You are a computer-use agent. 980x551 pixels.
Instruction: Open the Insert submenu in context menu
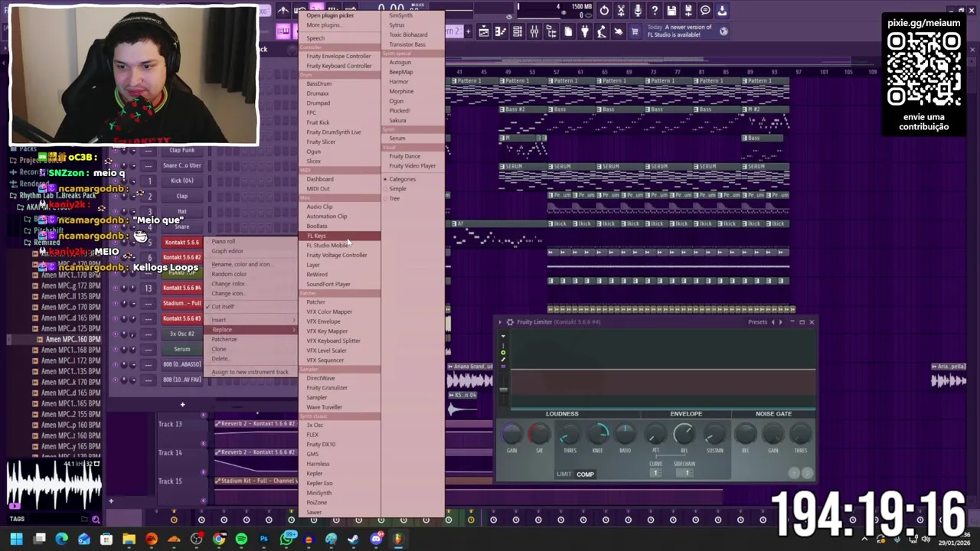pos(251,320)
